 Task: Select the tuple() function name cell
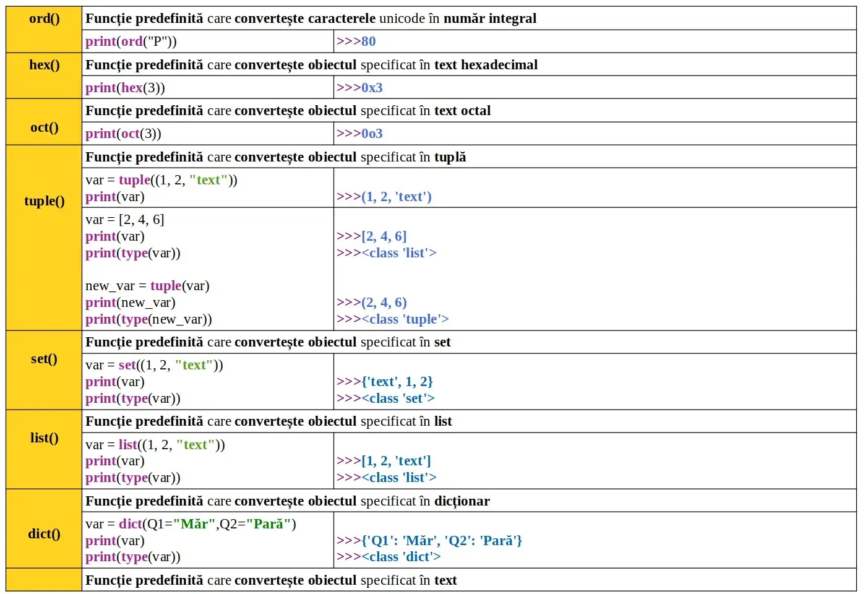pos(44,201)
